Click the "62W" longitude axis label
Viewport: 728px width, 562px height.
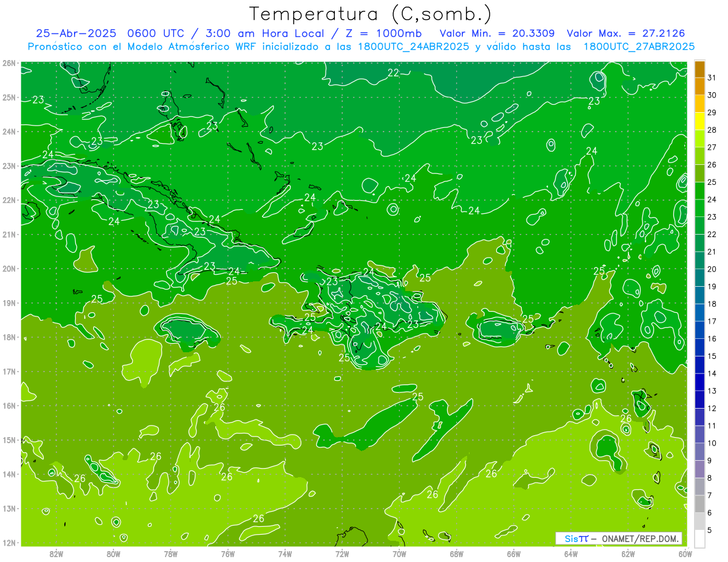point(628,554)
